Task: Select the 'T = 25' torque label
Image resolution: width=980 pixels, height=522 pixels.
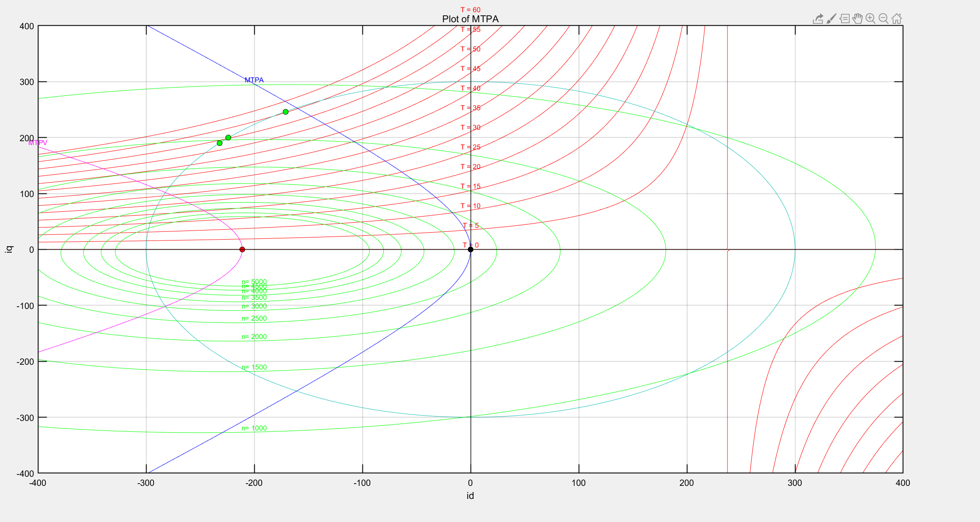Action: [471, 147]
